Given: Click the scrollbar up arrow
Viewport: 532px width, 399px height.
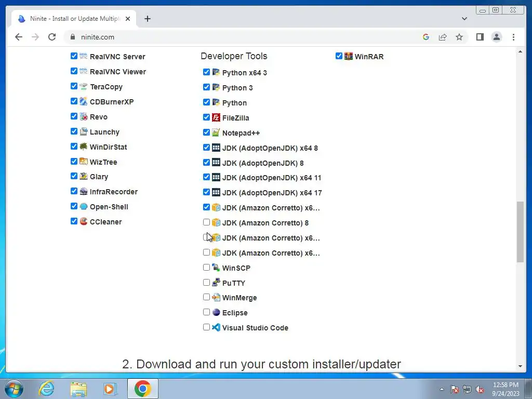Looking at the screenshot, I should [x=520, y=51].
